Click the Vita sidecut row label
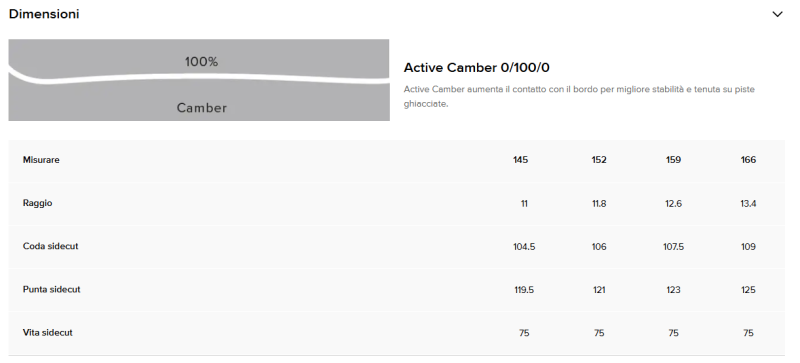This screenshot has height=363, width=800. coord(47,332)
